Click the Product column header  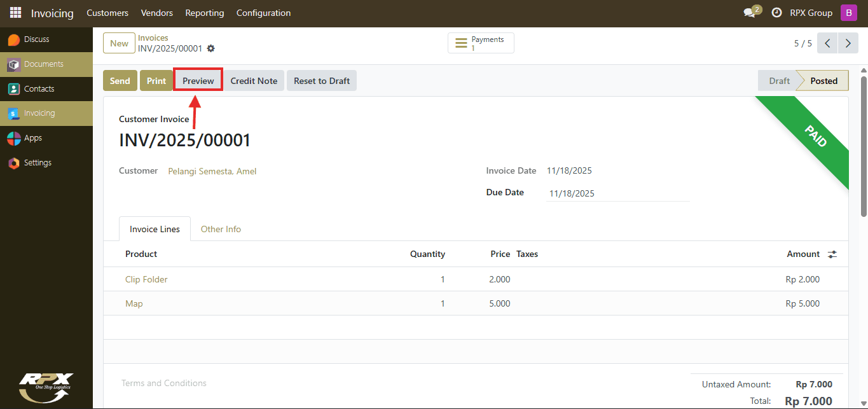tap(141, 254)
